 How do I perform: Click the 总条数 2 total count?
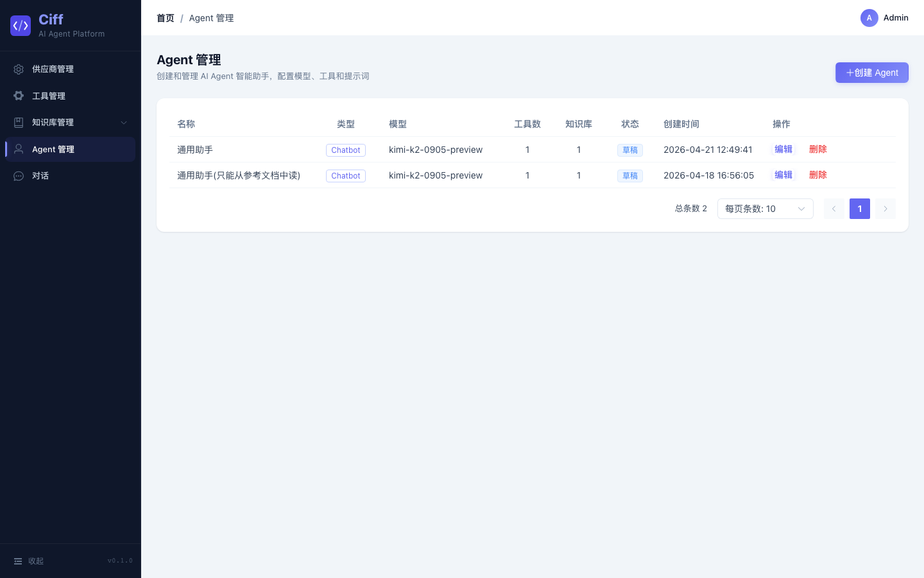[691, 209]
